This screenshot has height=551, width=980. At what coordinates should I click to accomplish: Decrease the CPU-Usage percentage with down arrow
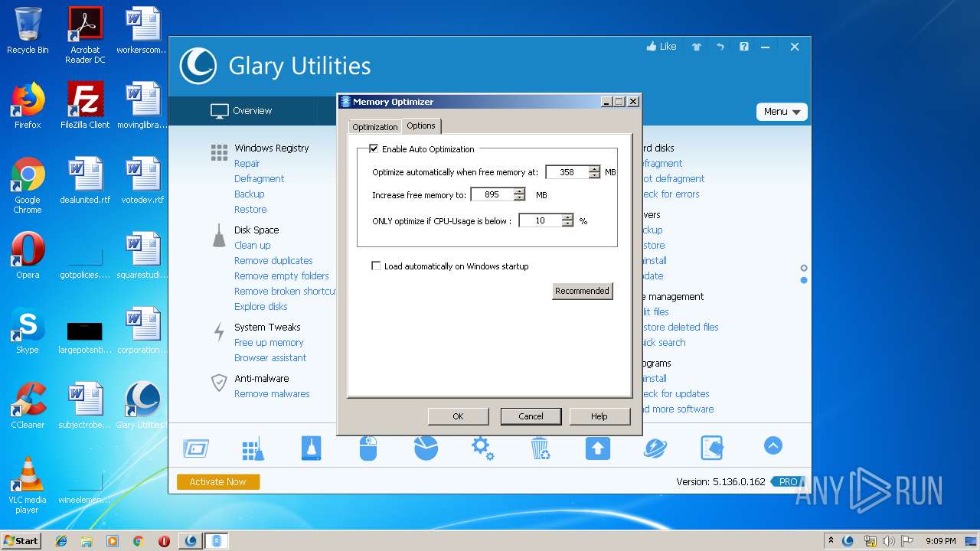[567, 224]
